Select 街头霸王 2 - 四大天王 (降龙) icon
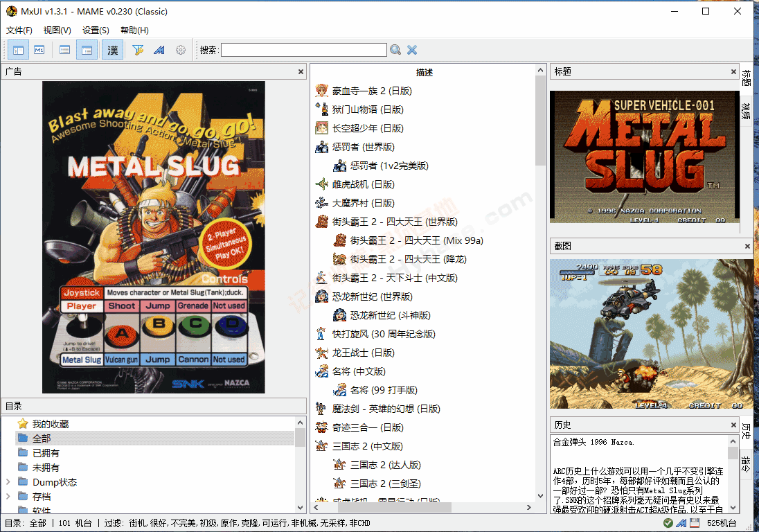 coord(340,259)
